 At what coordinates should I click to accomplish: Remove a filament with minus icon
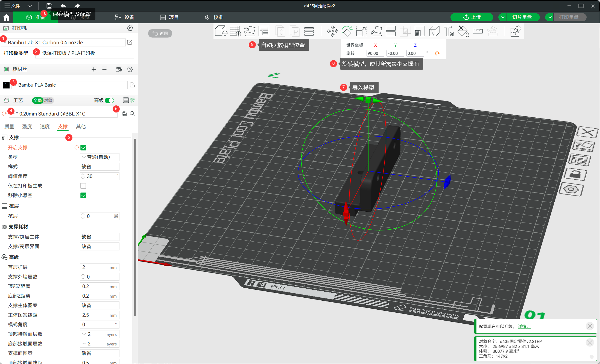(104, 69)
